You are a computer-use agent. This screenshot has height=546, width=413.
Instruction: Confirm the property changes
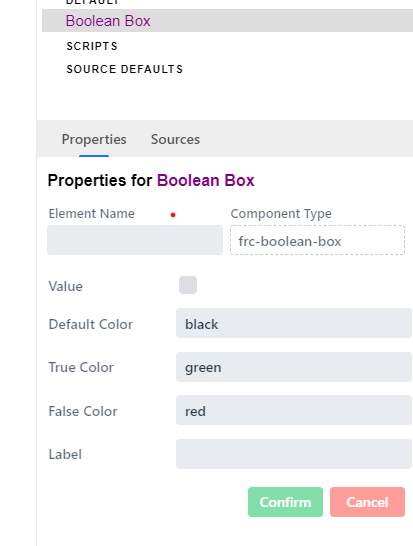285,502
